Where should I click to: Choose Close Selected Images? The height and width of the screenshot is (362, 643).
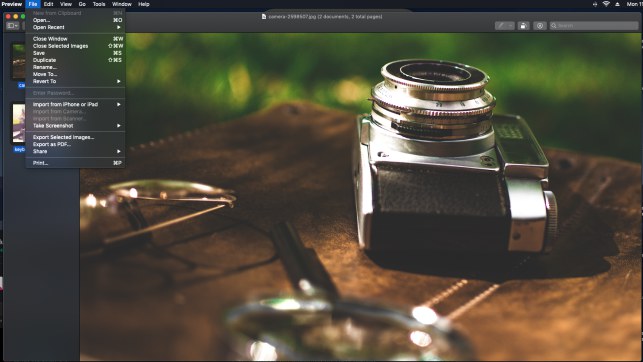(x=75, y=46)
